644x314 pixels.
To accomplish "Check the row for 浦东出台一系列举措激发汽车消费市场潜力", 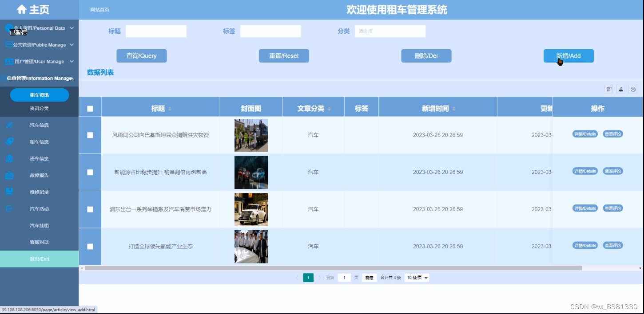I will point(90,209).
